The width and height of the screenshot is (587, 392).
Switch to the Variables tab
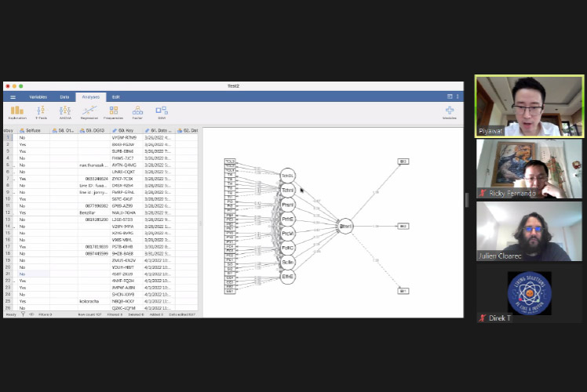38,97
